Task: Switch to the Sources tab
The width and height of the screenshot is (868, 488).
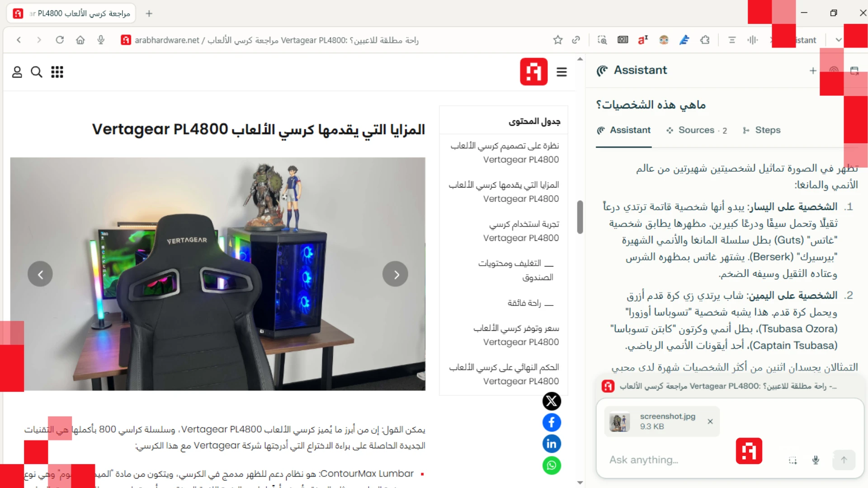Action: tap(697, 130)
